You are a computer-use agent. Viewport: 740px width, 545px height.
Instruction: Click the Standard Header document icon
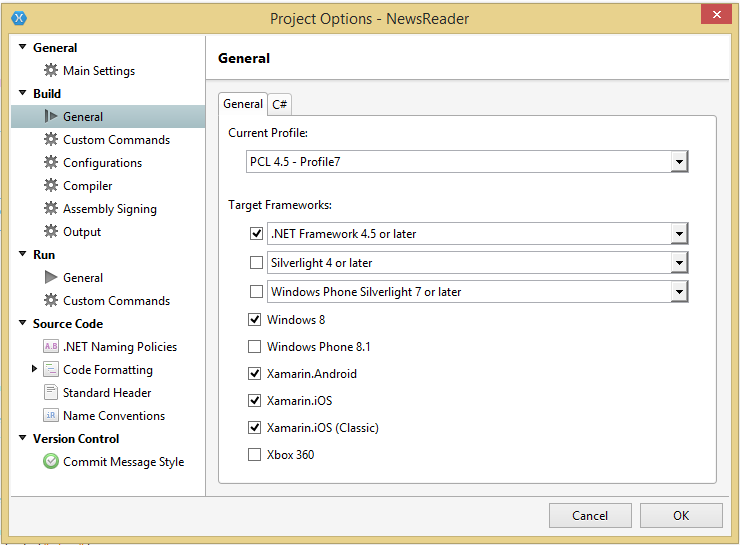[x=51, y=393]
